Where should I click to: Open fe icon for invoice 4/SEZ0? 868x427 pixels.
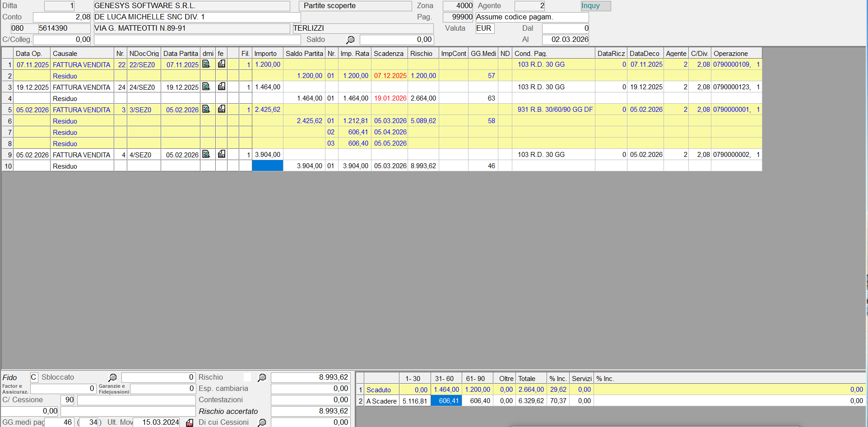tap(222, 154)
